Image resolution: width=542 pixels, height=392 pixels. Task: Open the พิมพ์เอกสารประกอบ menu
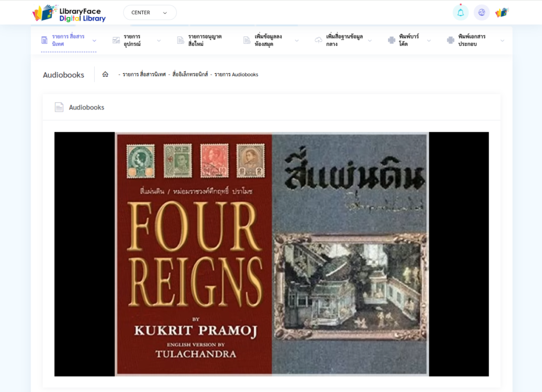(x=472, y=40)
